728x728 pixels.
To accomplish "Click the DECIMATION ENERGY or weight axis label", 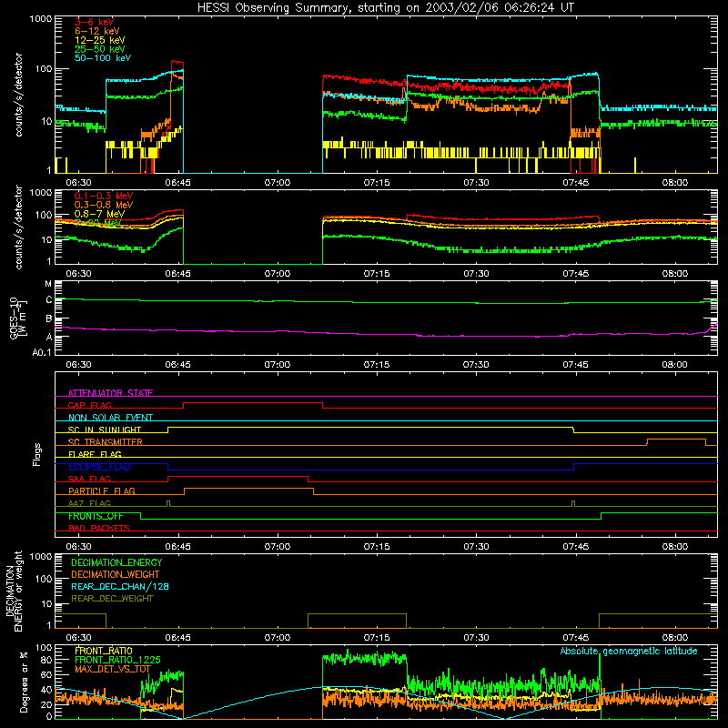I will point(14,591).
